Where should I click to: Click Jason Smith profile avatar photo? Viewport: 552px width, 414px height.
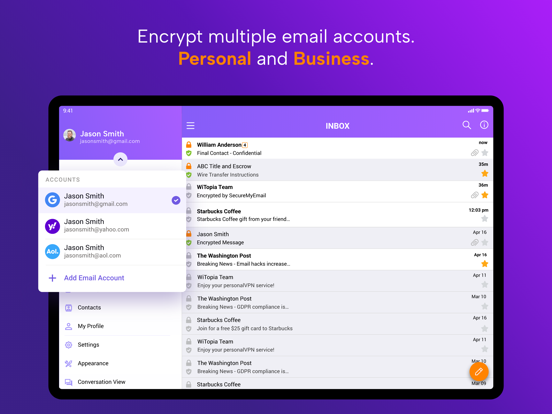pos(70,135)
